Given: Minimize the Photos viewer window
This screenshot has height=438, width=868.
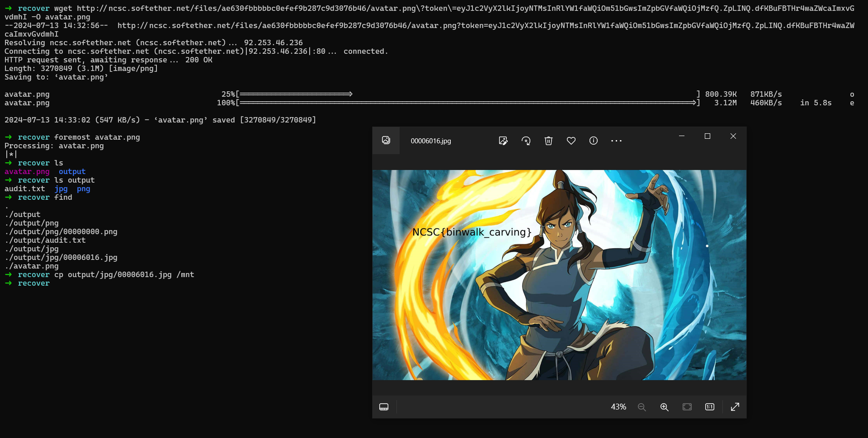Looking at the screenshot, I should (682, 136).
